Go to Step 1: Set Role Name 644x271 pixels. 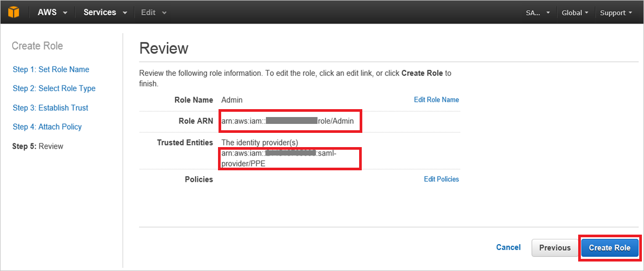tap(51, 70)
